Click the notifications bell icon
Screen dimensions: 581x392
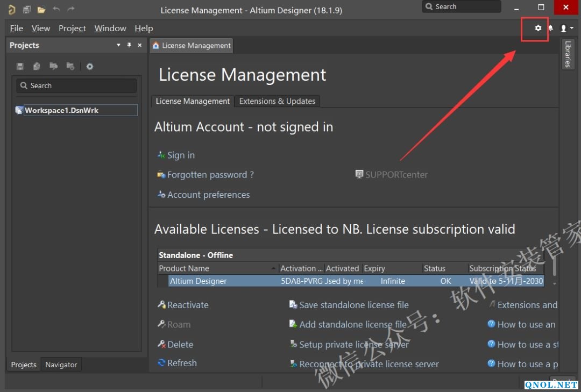tap(550, 28)
